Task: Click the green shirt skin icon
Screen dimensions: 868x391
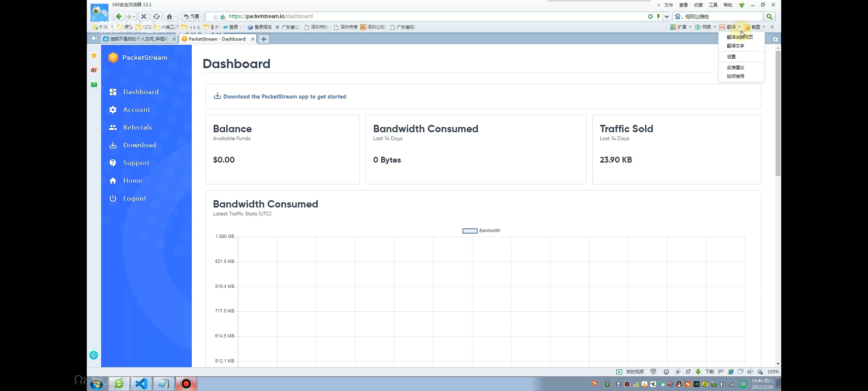Action: [x=742, y=5]
